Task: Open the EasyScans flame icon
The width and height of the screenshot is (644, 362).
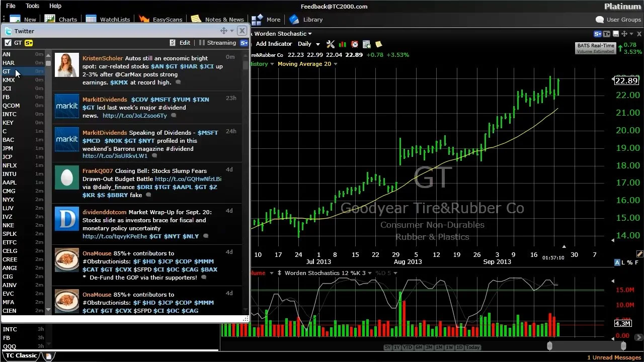Action: (x=144, y=19)
